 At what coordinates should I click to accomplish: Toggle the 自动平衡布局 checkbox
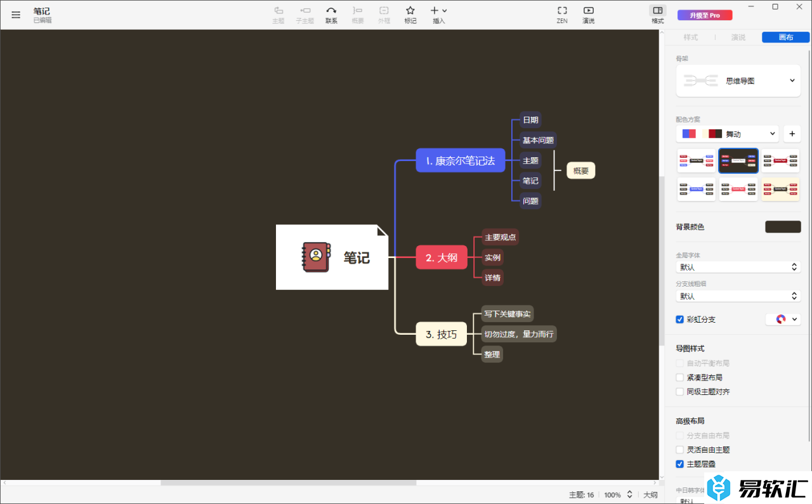pyautogui.click(x=680, y=363)
